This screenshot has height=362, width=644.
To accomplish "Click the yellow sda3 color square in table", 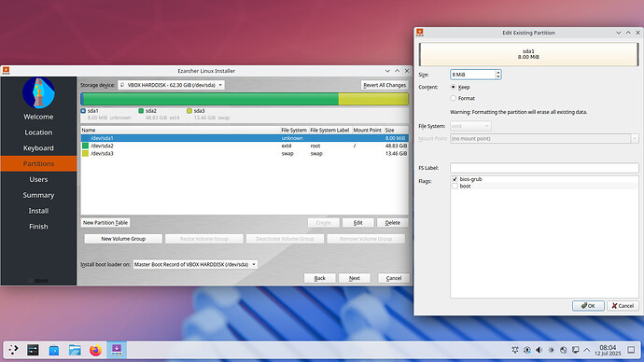I will 86,154.
